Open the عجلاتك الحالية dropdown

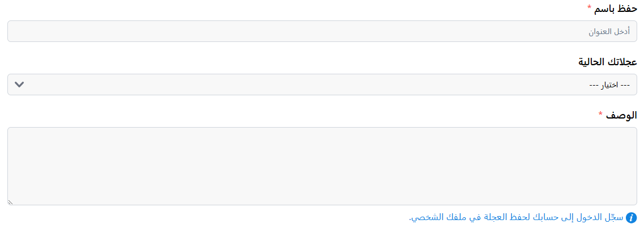click(x=322, y=85)
